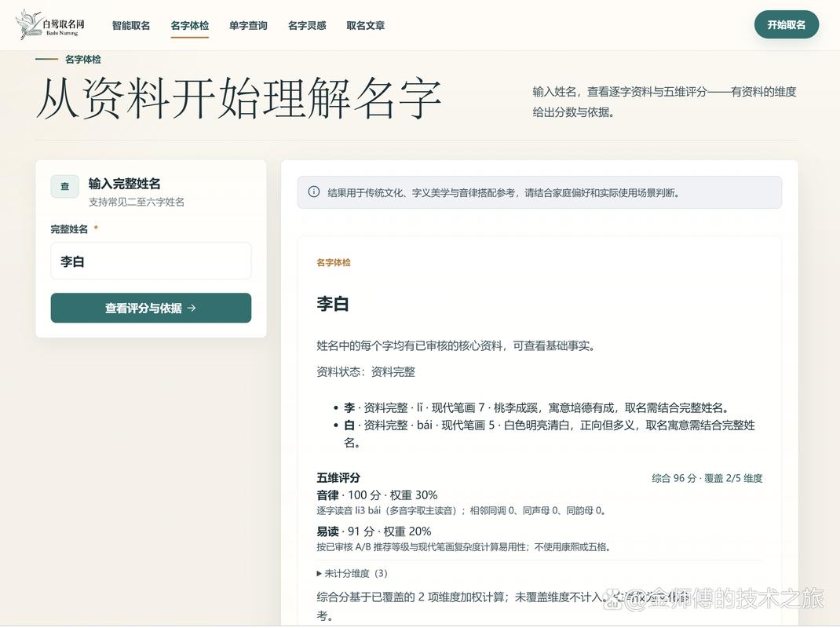Viewport: 840px width, 628px height.
Task: Click the 输入完整姓名 heading
Action: (124, 184)
